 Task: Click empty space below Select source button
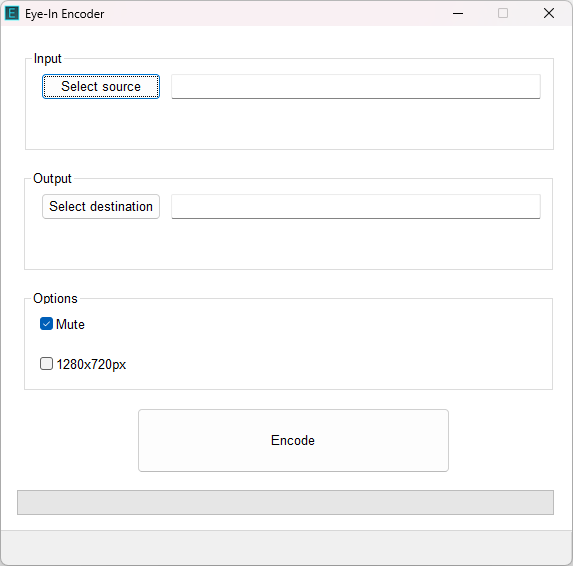click(101, 124)
